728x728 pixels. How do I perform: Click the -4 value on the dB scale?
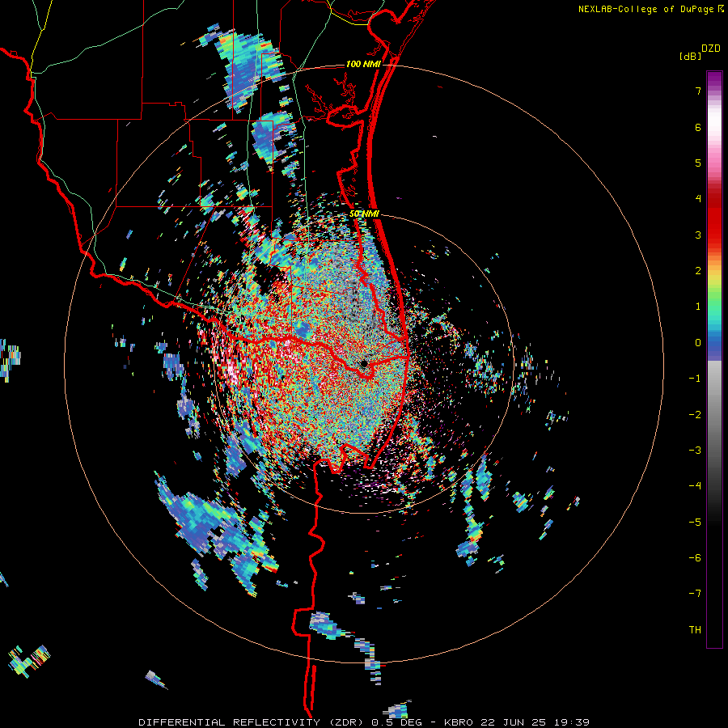tap(695, 486)
